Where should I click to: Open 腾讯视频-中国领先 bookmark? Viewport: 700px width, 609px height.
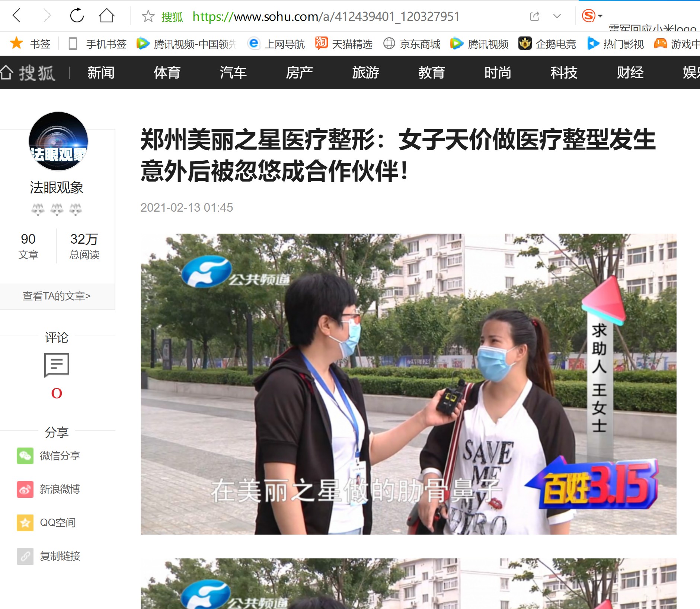click(x=186, y=44)
